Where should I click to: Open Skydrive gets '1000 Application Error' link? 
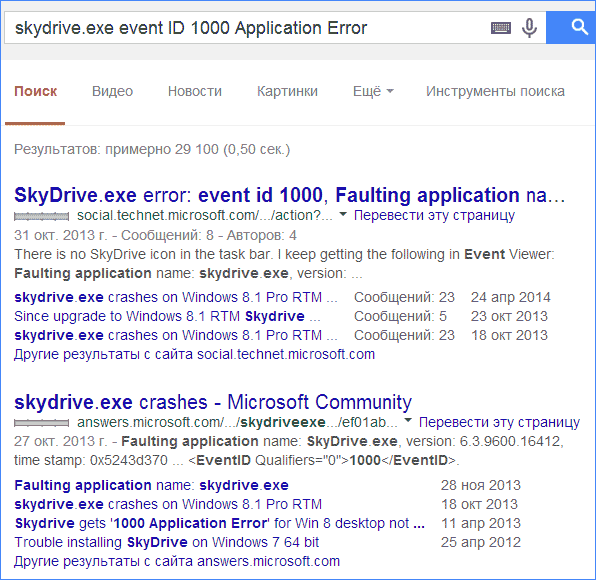pyautogui.click(x=220, y=523)
